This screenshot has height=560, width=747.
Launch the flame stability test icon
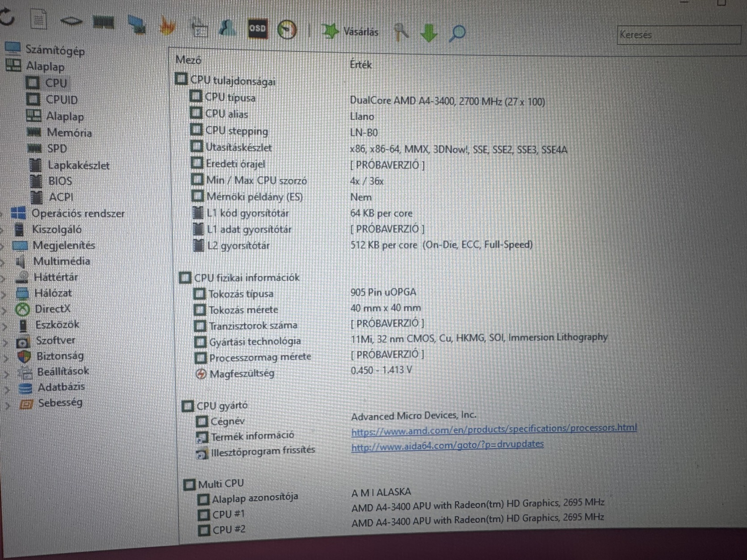tap(167, 26)
